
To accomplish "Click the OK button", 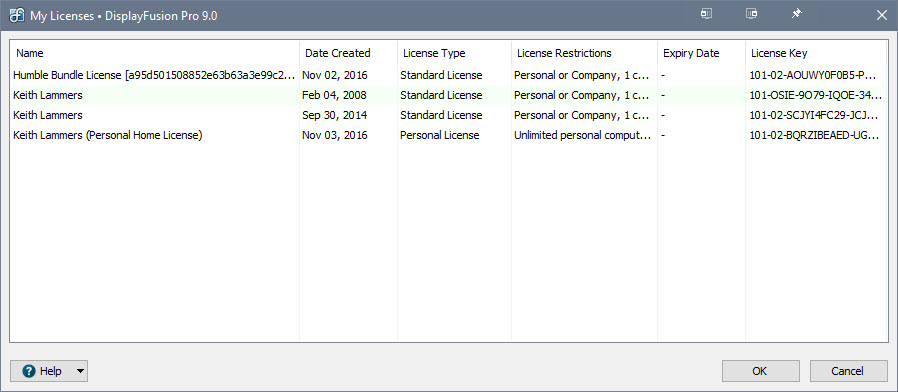I will tap(759, 371).
